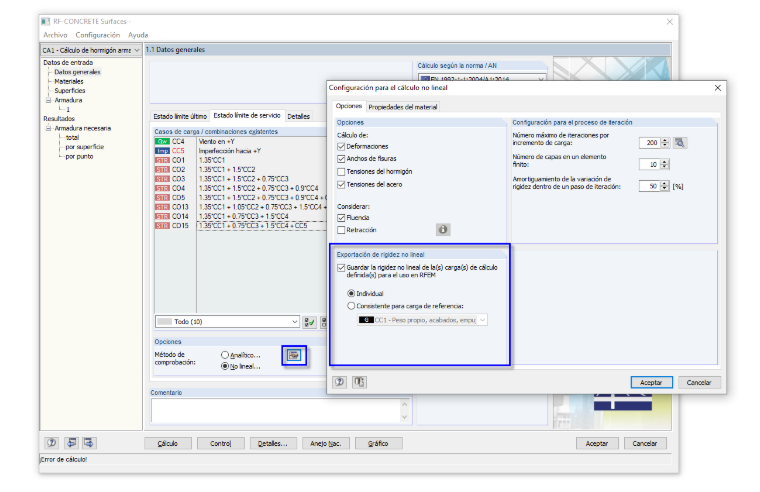Click the STR badge of CO15
The width and height of the screenshot is (760, 492).
point(162,226)
